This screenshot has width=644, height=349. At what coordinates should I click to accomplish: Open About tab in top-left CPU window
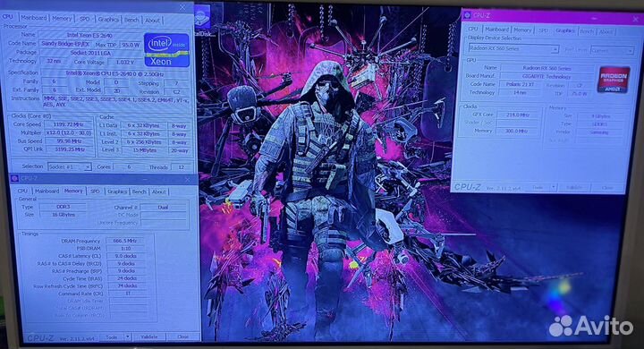(152, 21)
